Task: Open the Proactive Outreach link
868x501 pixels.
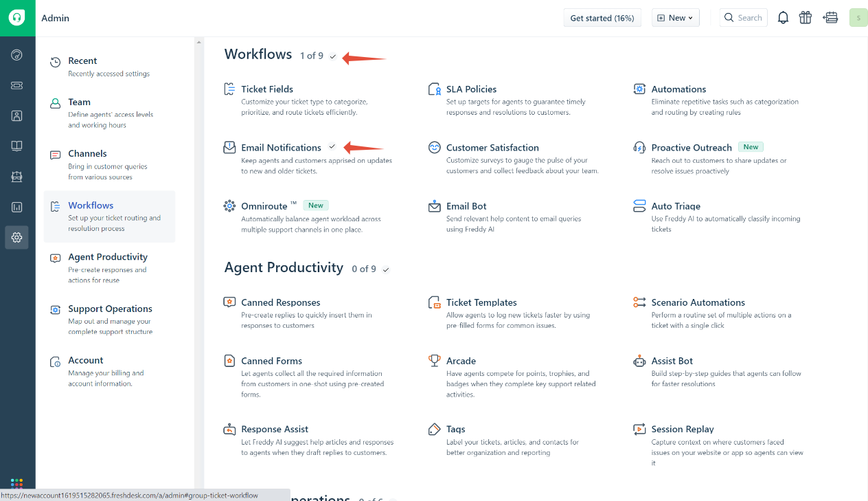Action: pos(692,148)
